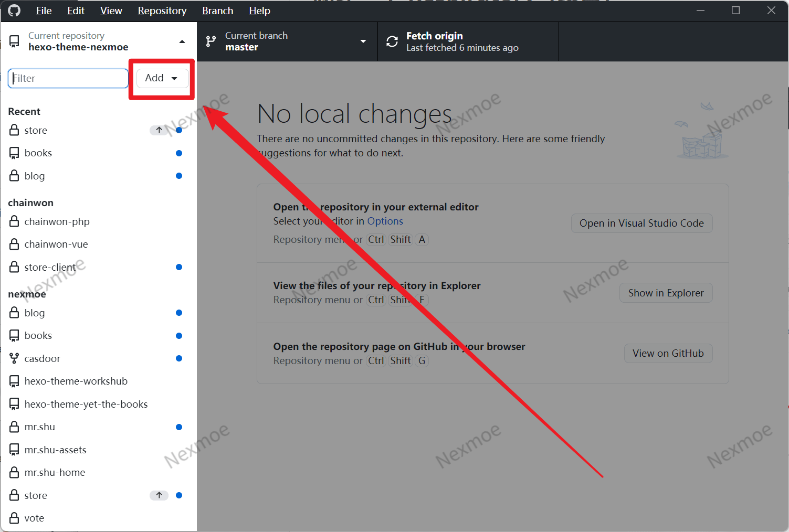Click the branch icon next to Current branch

click(211, 41)
